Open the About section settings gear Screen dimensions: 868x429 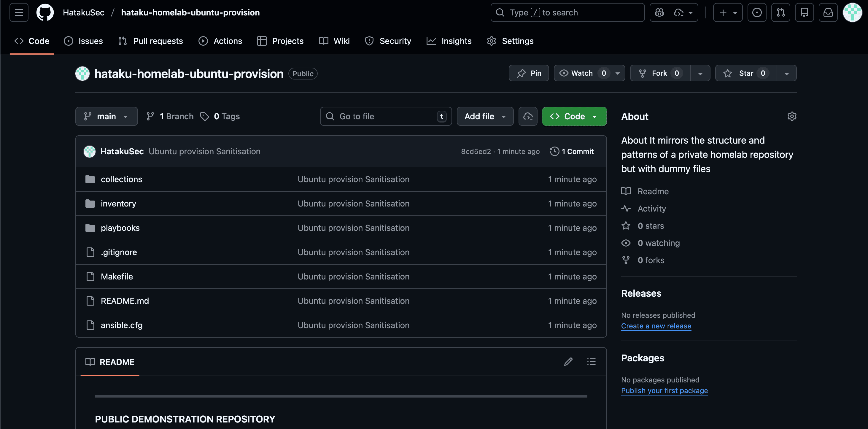[x=792, y=116]
